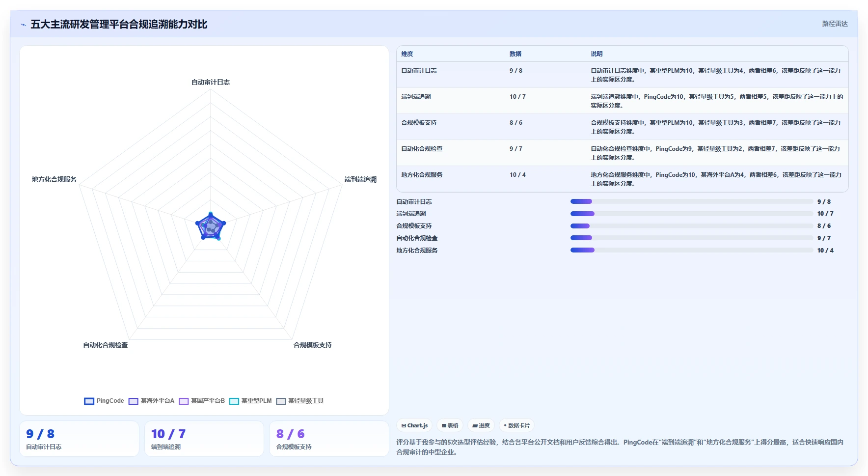Open the 10 / 7 端到端追溯 stat card
Screen dimensions: 868x476
coord(204,439)
